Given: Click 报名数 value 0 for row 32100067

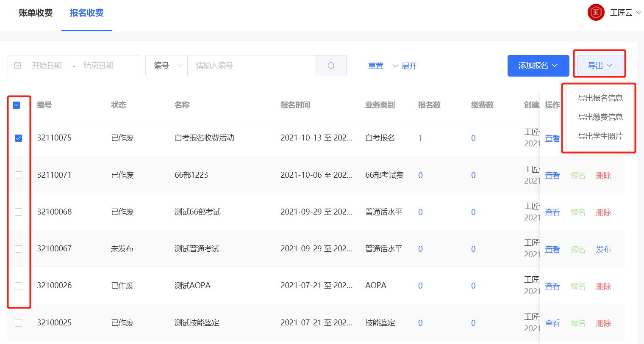Looking at the screenshot, I should pos(420,249).
